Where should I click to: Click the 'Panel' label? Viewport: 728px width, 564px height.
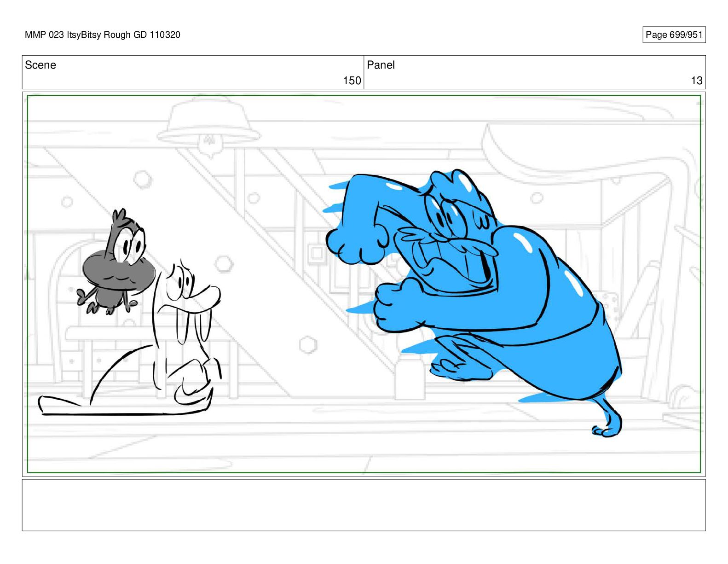(381, 65)
